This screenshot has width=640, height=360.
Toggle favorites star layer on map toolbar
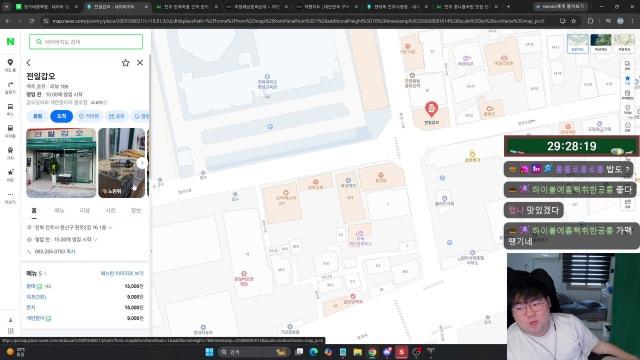[x=628, y=79]
